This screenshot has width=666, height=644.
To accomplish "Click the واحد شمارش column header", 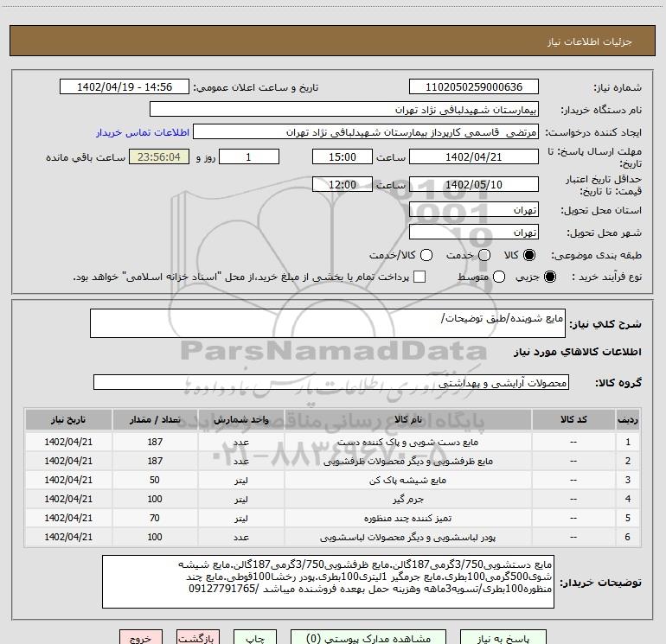I will pos(240,419).
